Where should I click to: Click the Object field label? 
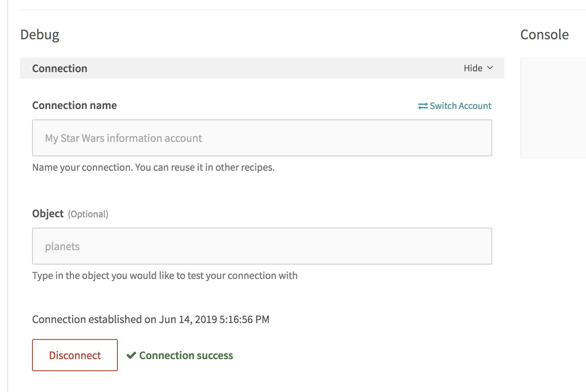click(x=48, y=214)
